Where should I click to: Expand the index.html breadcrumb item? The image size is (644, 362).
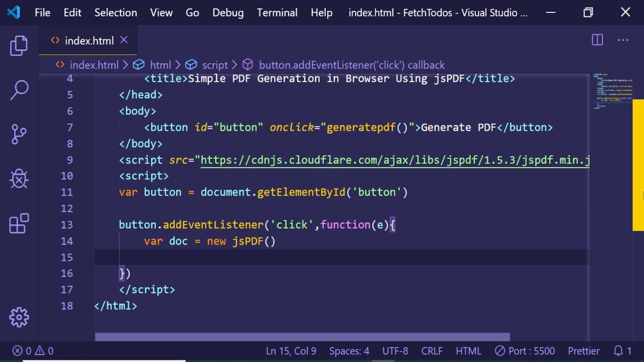point(94,65)
